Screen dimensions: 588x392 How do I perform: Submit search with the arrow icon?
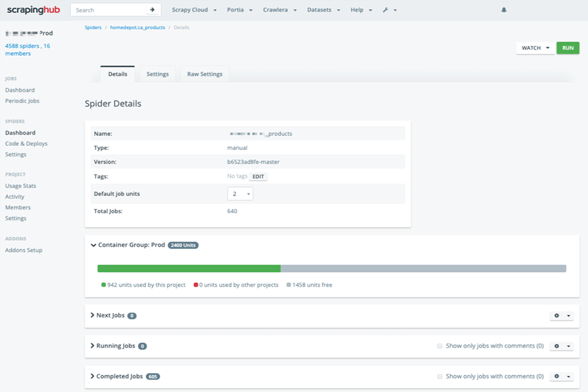click(x=153, y=10)
